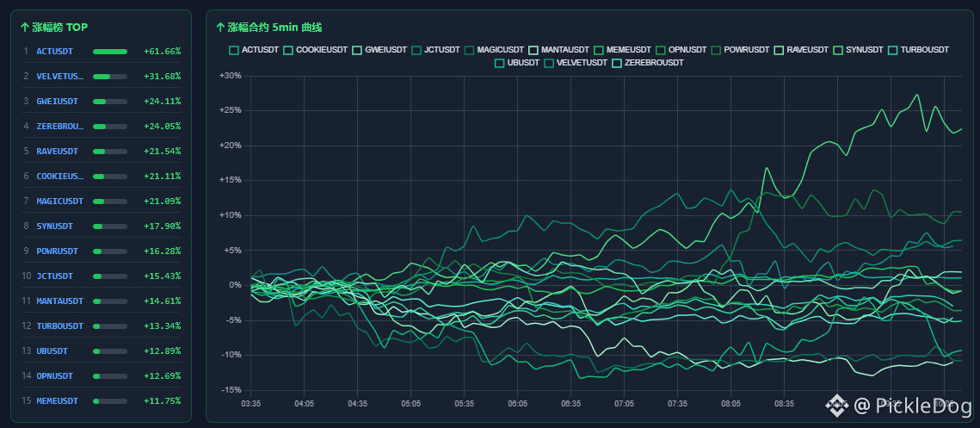
Task: Click the +16.28% gain value
Action: click(162, 251)
